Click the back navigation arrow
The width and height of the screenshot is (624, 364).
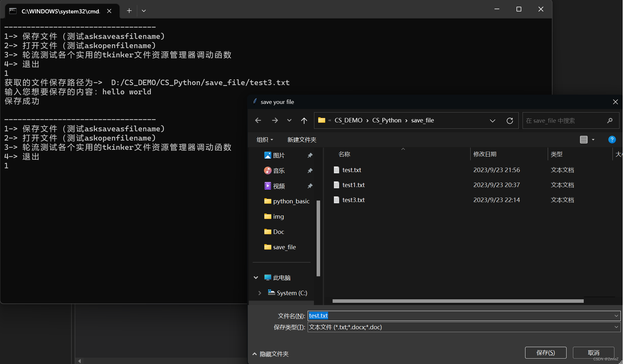point(258,120)
